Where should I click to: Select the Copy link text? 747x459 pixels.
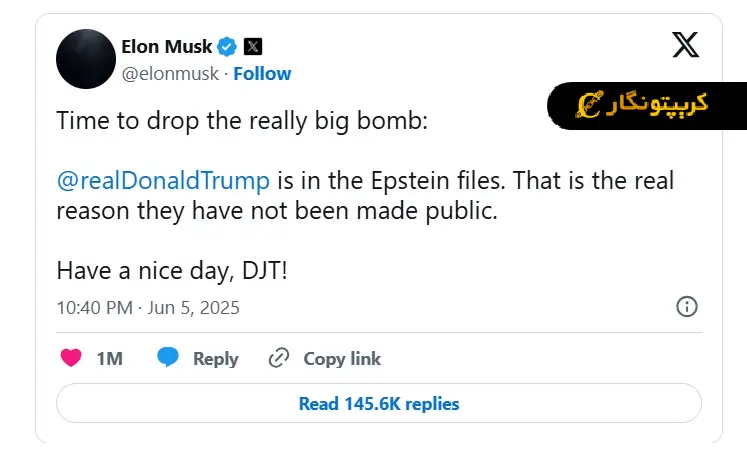[x=342, y=358]
